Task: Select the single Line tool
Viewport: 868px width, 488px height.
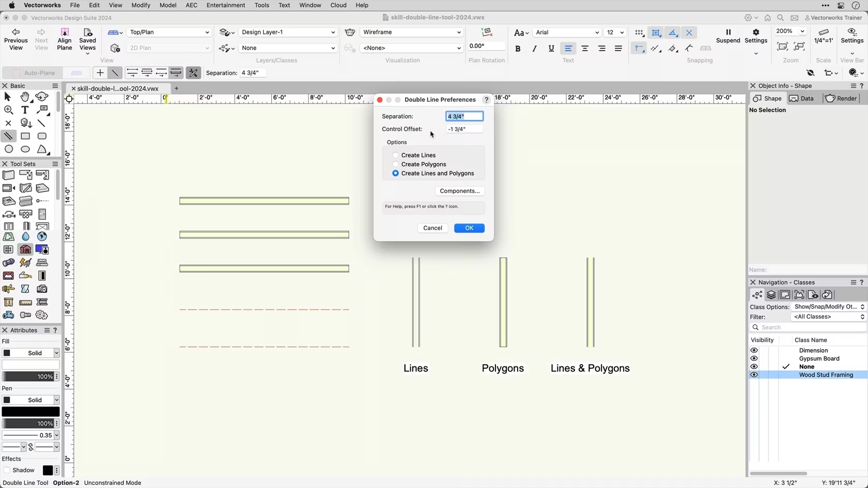Action: pyautogui.click(x=42, y=123)
